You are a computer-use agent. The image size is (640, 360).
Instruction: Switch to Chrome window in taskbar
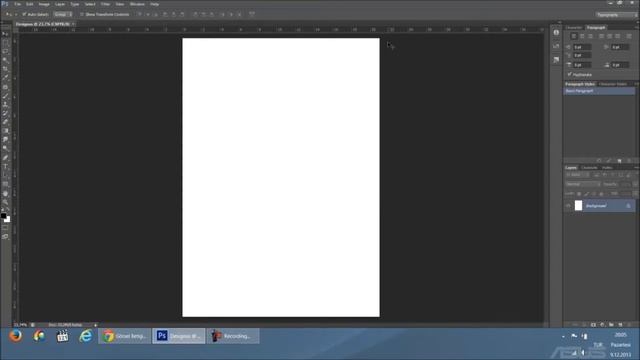coord(124,336)
